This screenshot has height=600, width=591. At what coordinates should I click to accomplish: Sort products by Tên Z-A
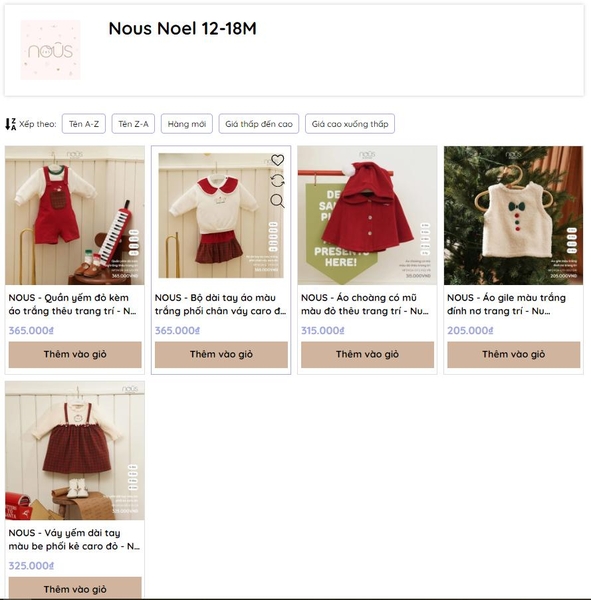[133, 124]
